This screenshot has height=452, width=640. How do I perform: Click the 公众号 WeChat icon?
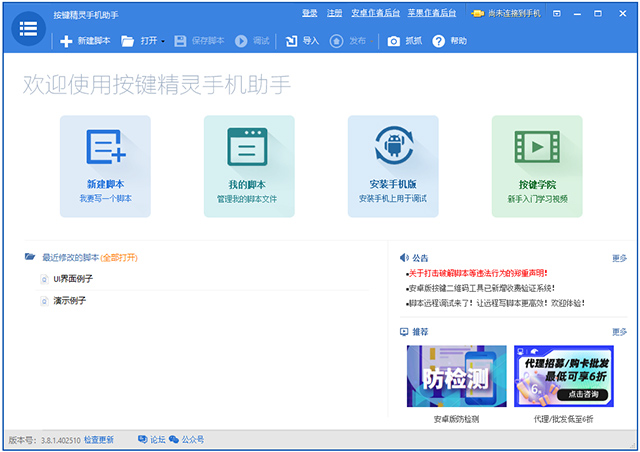pos(174,439)
